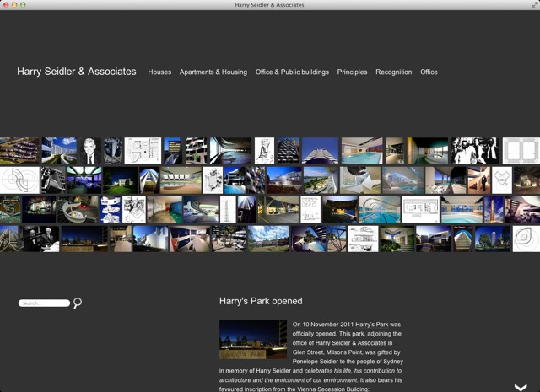The image size is (540, 392).
Task: Open the tall tower elevation drawing in third row
Action: click(x=228, y=210)
